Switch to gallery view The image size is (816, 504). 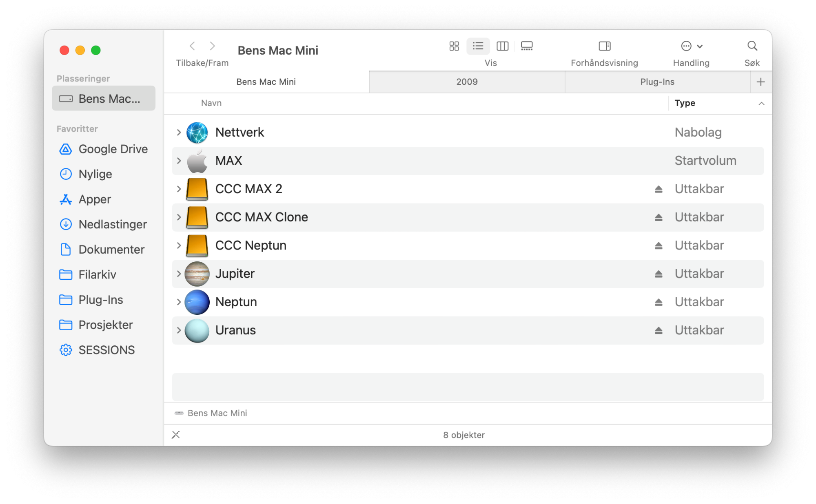[527, 46]
